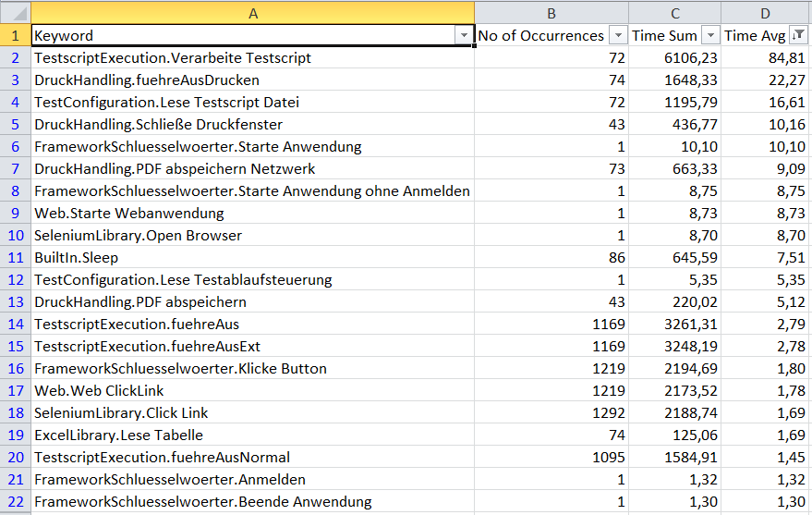Viewport: 812px width, 515px height.
Task: Click the BuiltIn.Sleep cell
Action: [x=252, y=257]
